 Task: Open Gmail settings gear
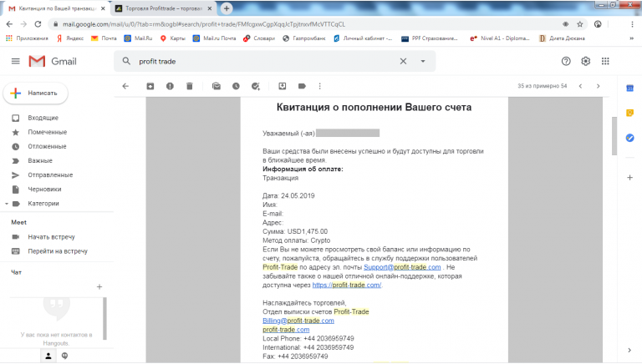[x=586, y=61]
